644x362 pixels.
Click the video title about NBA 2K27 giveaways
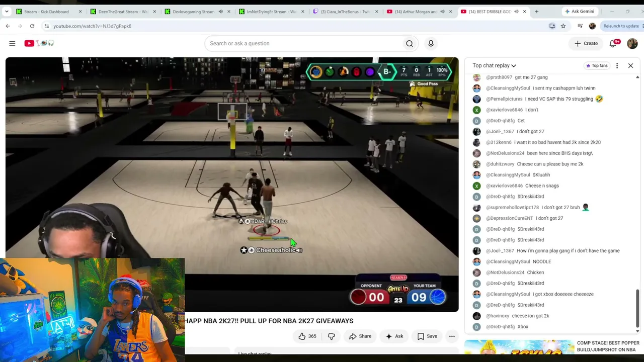269,321
